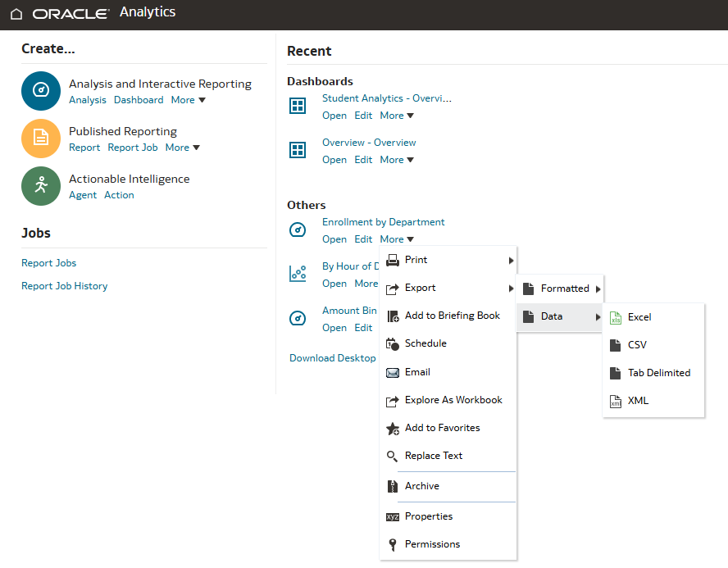This screenshot has height=568, width=728.
Task: Select Schedule menu item
Action: (x=448, y=344)
